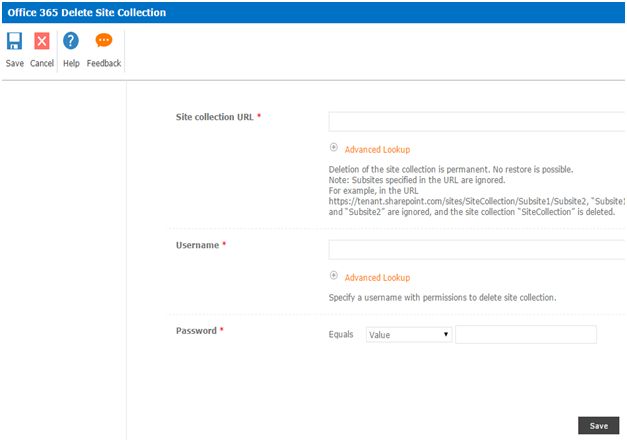Screen dimensions: 627x442
Task: Click 'Office 365 Delete Site Collection' title text
Action: coord(87,12)
